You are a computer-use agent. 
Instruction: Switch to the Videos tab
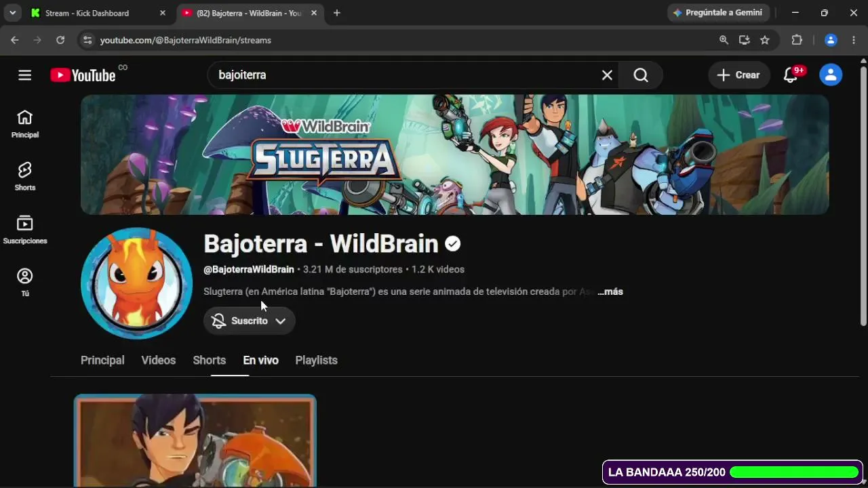pos(159,360)
